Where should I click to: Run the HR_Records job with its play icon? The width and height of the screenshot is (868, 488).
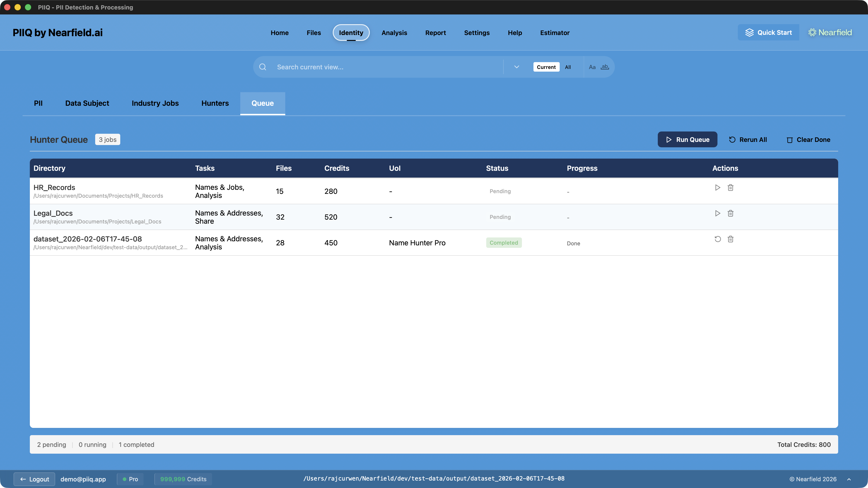(717, 188)
